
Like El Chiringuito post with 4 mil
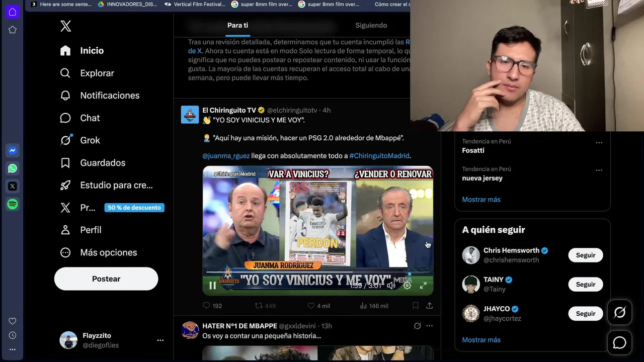point(318,306)
